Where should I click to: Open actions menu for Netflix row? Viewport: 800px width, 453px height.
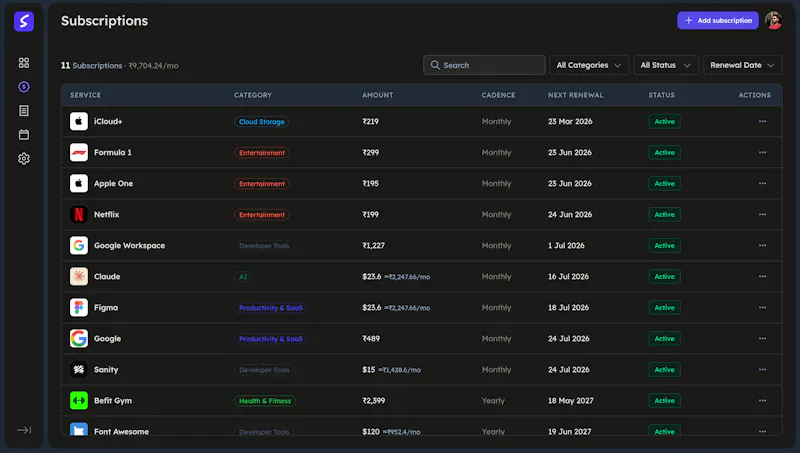point(762,215)
